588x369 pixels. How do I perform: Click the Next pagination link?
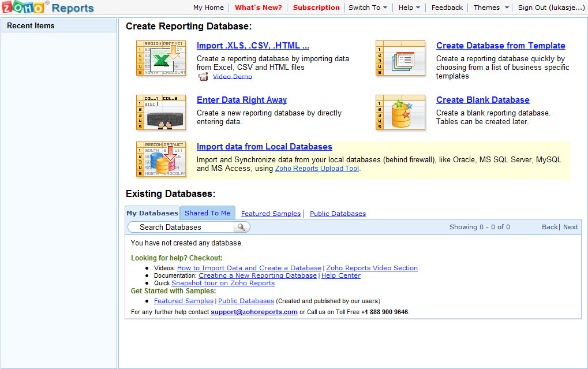click(570, 227)
